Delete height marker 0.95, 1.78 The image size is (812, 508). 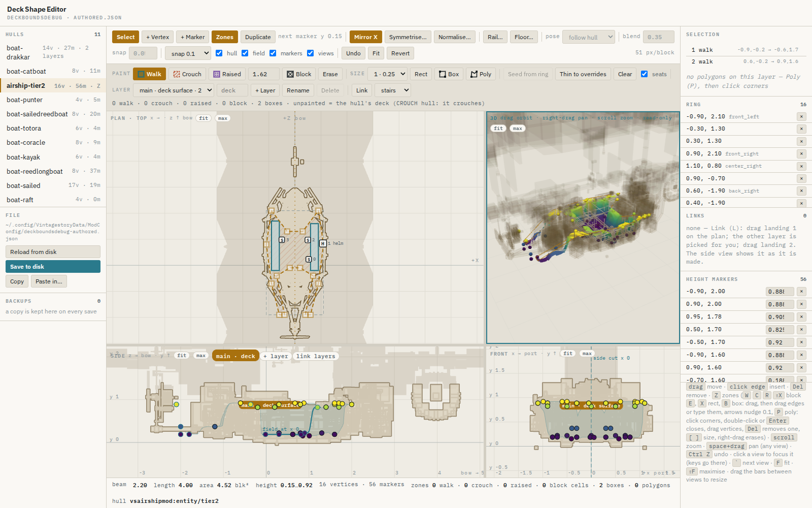coord(801,317)
